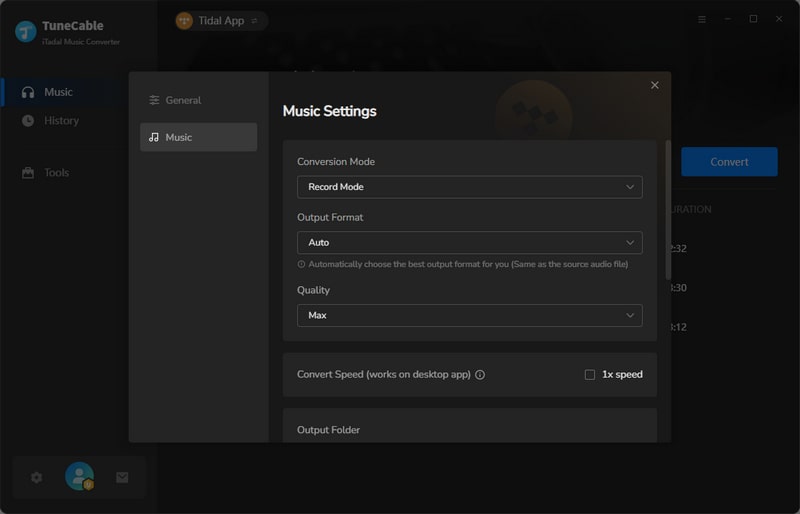The image size is (800, 514).
Task: Click the Conversion Mode label
Action: (336, 161)
